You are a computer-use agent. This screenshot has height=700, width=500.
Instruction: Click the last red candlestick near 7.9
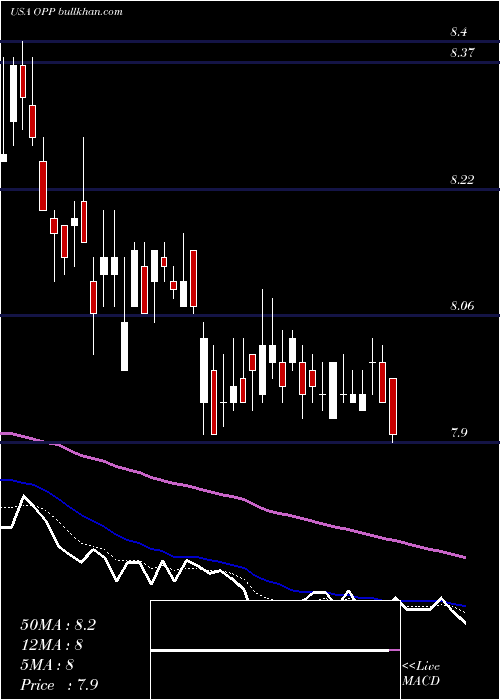click(393, 406)
